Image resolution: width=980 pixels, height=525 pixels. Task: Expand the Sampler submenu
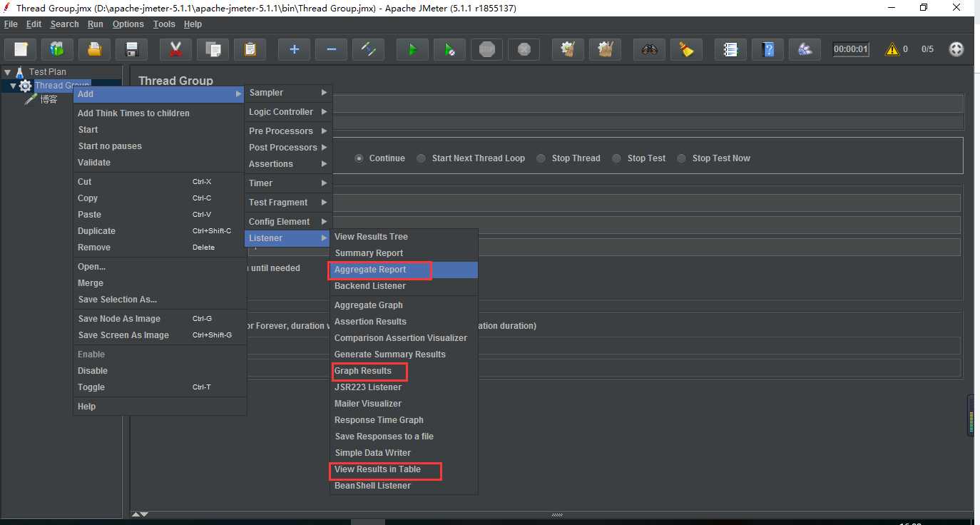pos(287,93)
